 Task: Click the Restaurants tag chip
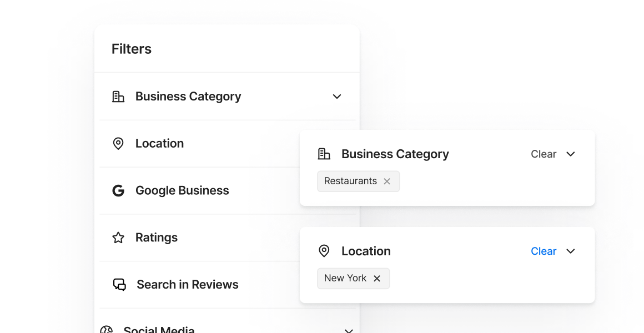coord(358,181)
